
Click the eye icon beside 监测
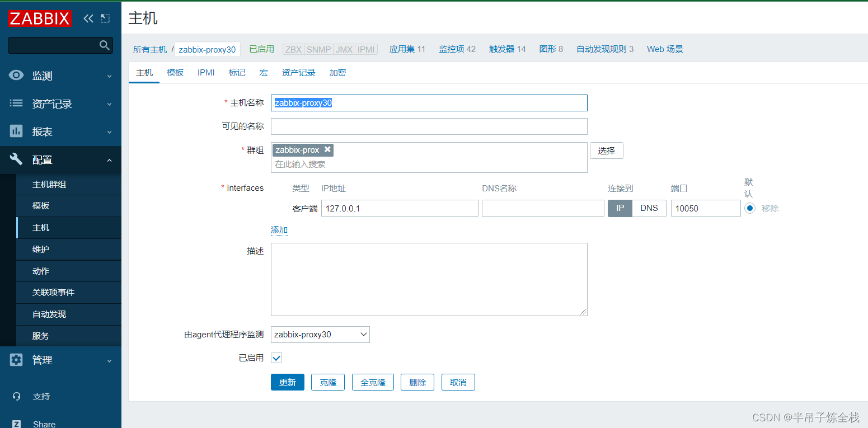pyautogui.click(x=16, y=76)
